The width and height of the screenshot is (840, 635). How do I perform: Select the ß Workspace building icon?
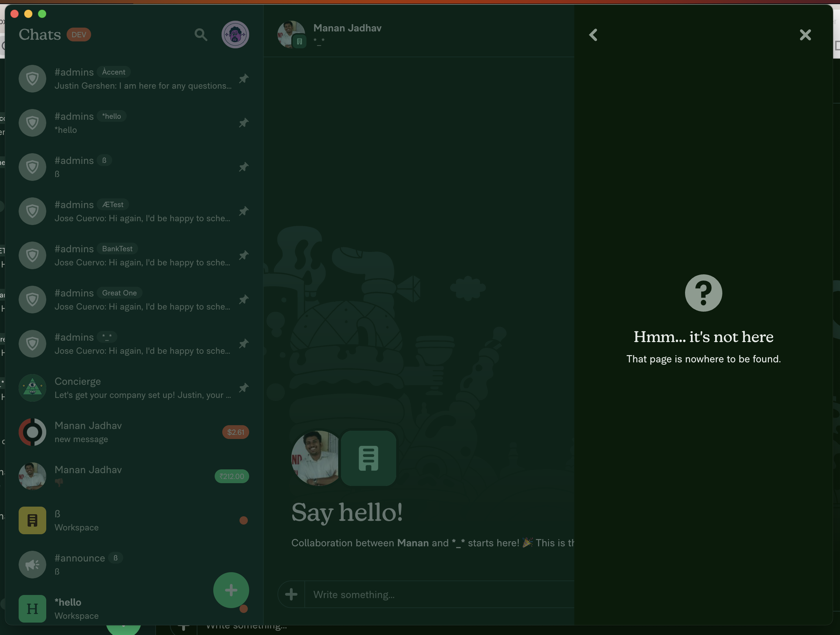tap(32, 520)
